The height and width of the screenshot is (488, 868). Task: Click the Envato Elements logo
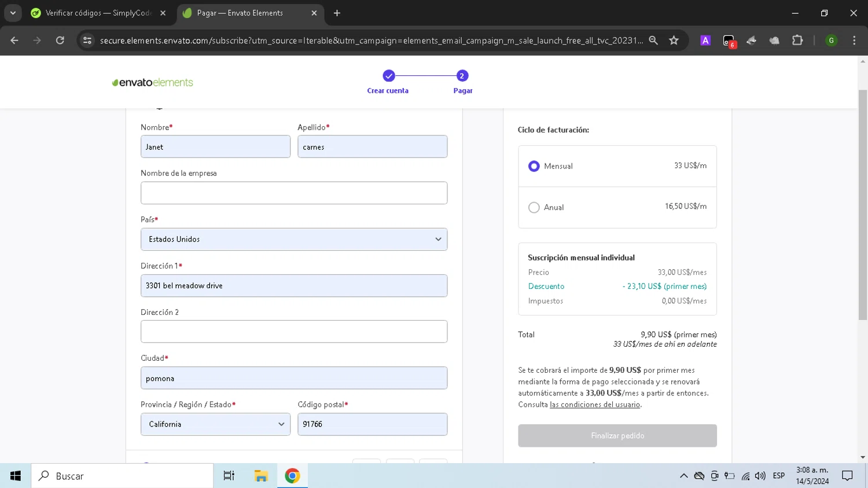tap(152, 82)
